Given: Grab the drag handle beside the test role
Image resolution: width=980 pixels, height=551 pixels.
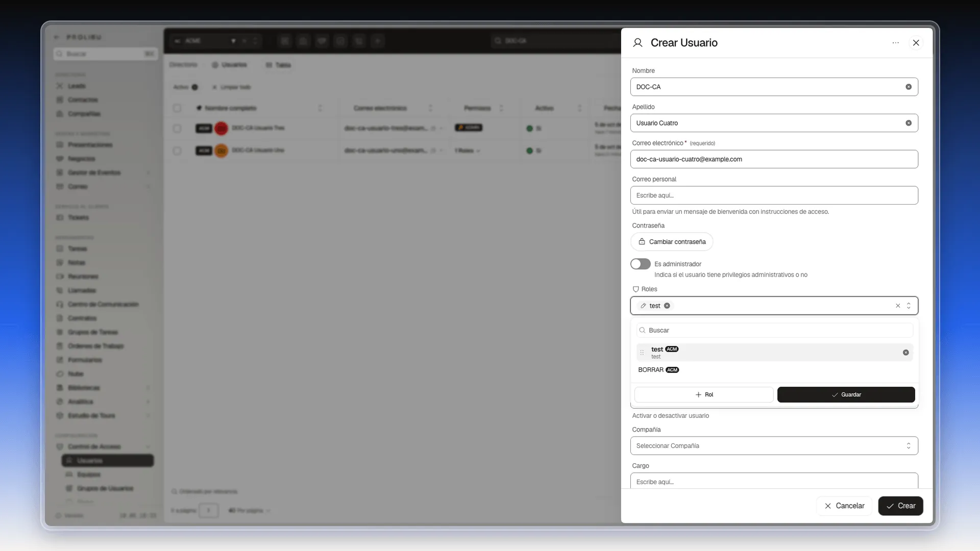Looking at the screenshot, I should pos(642,353).
